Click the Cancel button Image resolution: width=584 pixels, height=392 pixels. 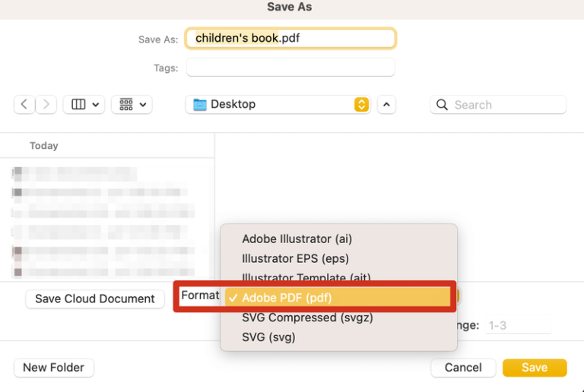click(x=463, y=368)
